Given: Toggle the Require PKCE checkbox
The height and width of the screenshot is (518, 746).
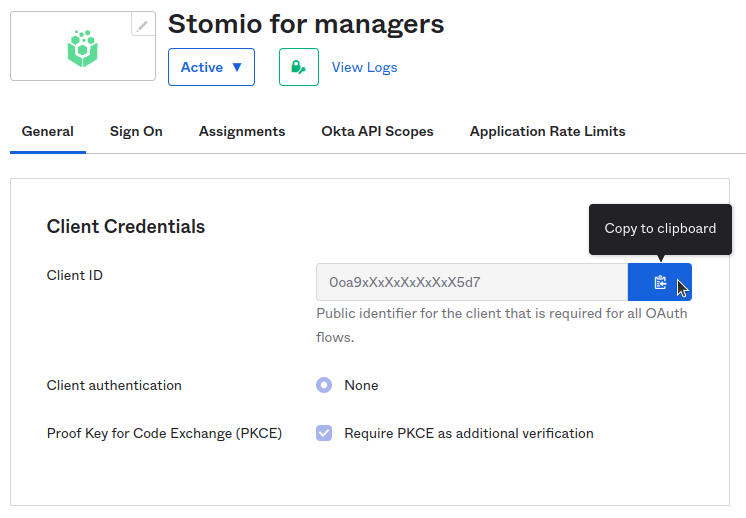Looking at the screenshot, I should [324, 433].
